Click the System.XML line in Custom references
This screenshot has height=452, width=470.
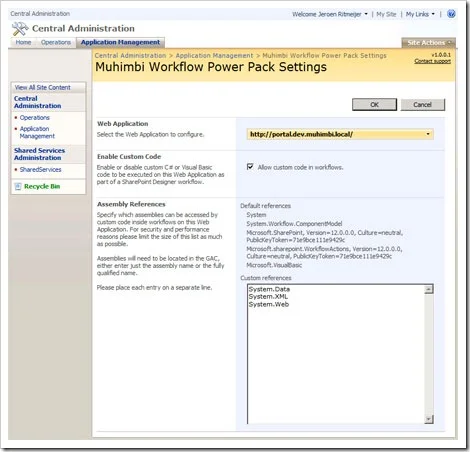268,297
